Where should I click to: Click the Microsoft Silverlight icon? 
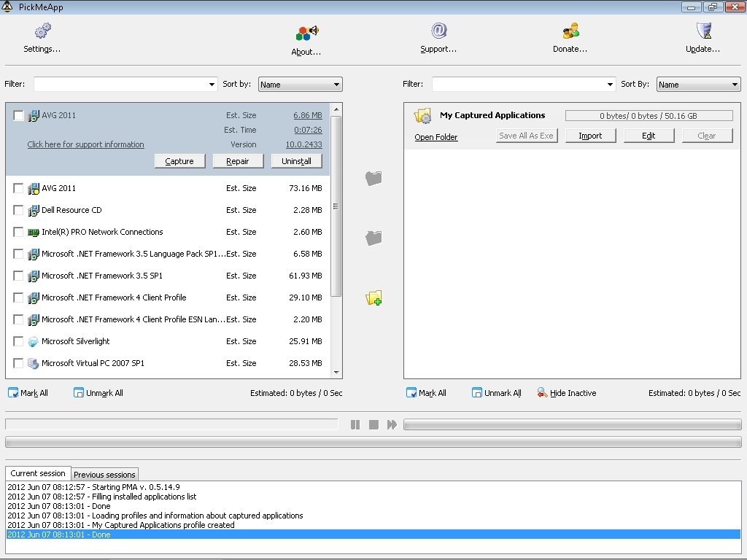[33, 341]
